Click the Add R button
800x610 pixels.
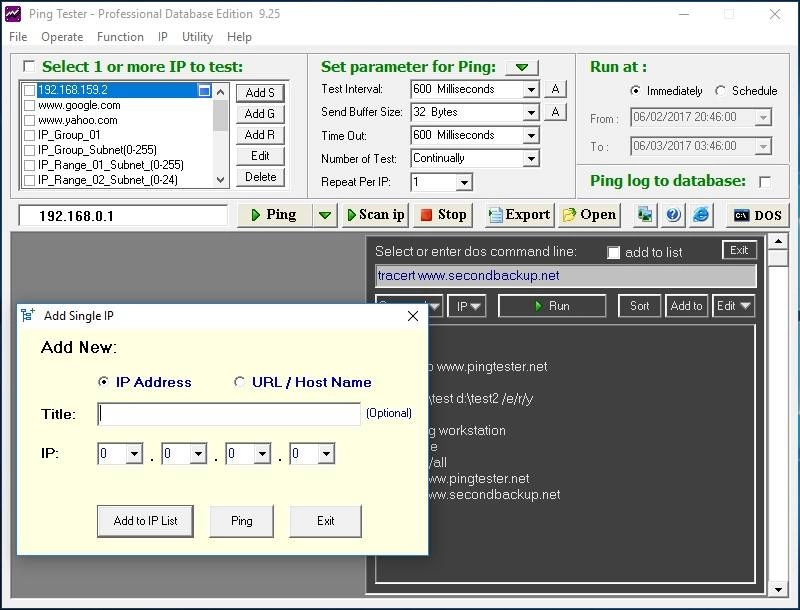[x=260, y=135]
